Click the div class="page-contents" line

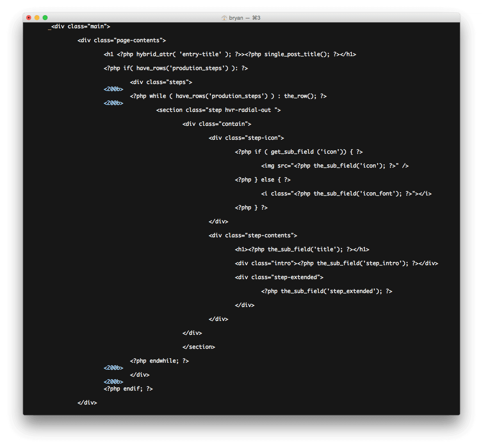pyautogui.click(x=121, y=40)
